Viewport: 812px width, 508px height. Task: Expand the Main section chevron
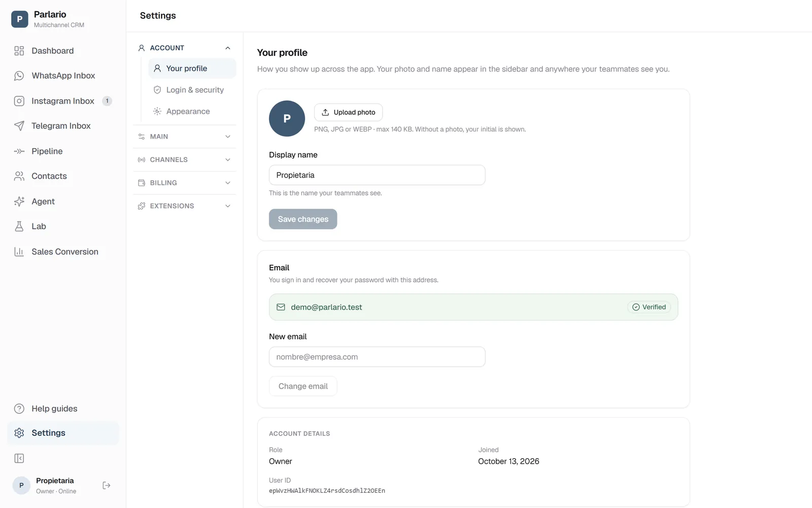pyautogui.click(x=228, y=137)
